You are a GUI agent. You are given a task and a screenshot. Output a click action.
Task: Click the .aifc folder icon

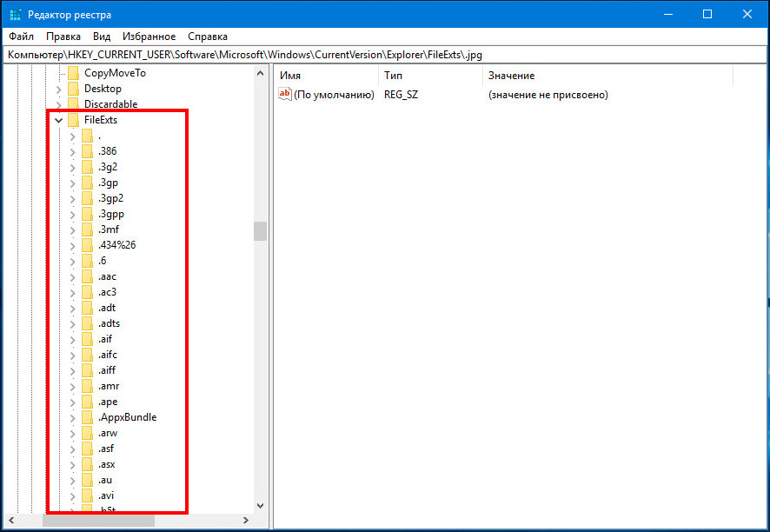[x=87, y=355]
